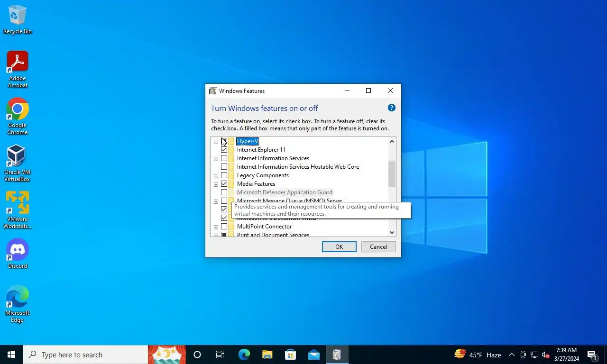Click the Cortana circle on the taskbar
The height and width of the screenshot is (364, 607).
pos(197,355)
